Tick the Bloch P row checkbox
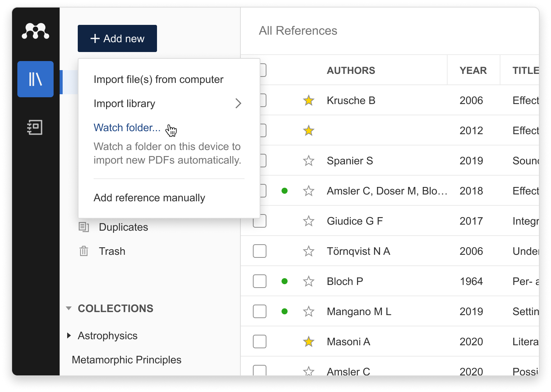The height and width of the screenshot is (392, 551). [x=260, y=281]
